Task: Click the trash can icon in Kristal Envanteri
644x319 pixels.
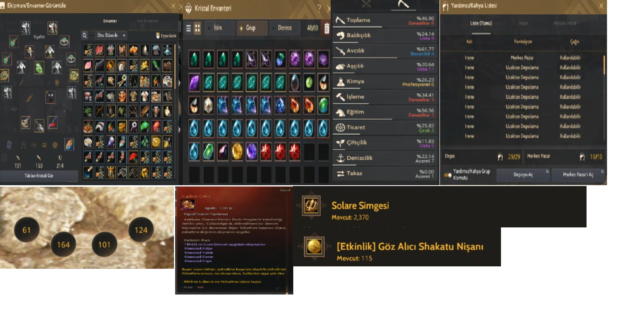Action: coord(327,28)
